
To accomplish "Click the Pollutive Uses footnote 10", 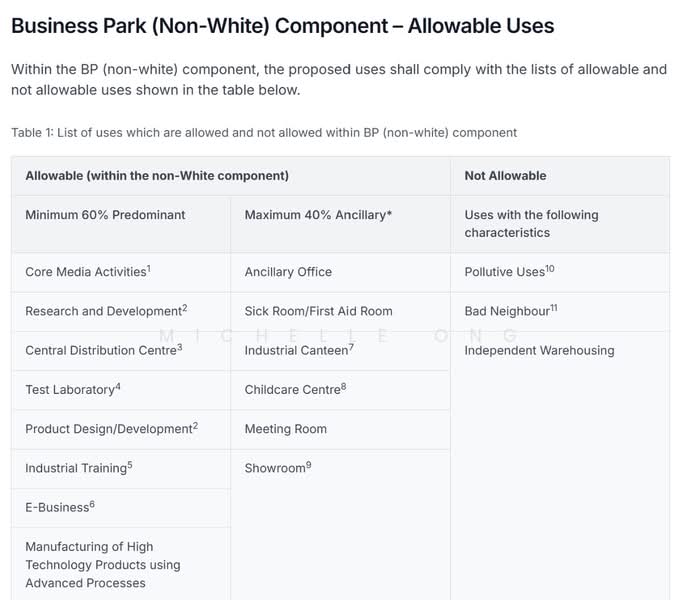I will tap(550, 268).
